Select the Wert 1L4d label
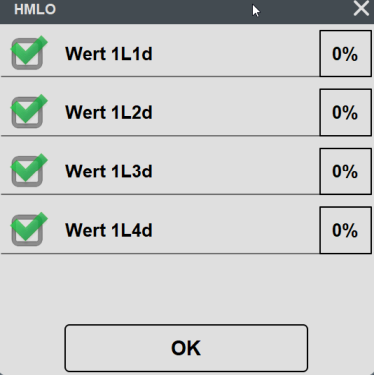Image resolution: width=374 pixels, height=375 pixels. (109, 230)
